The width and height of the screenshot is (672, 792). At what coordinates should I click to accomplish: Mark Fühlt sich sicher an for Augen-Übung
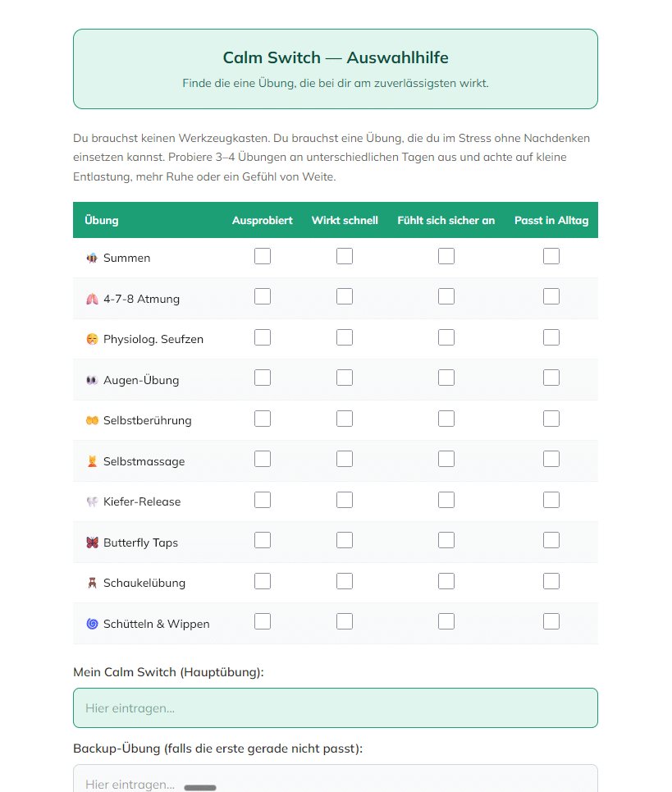(446, 378)
